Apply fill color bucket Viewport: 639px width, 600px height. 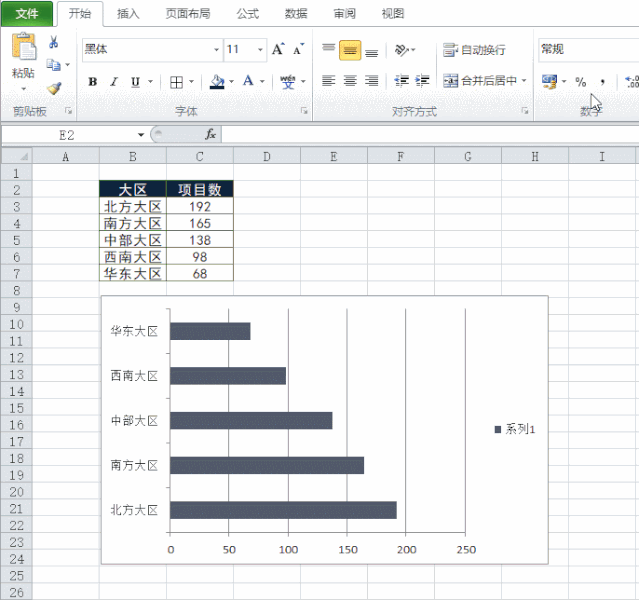point(217,82)
